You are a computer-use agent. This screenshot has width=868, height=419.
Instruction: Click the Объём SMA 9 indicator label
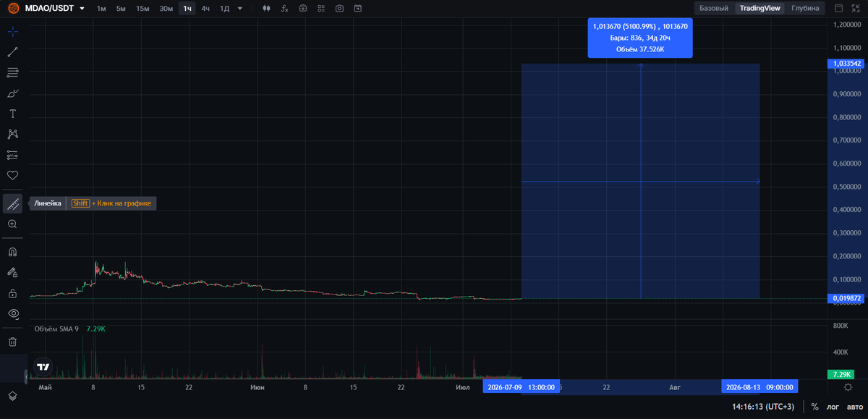[x=57, y=329]
